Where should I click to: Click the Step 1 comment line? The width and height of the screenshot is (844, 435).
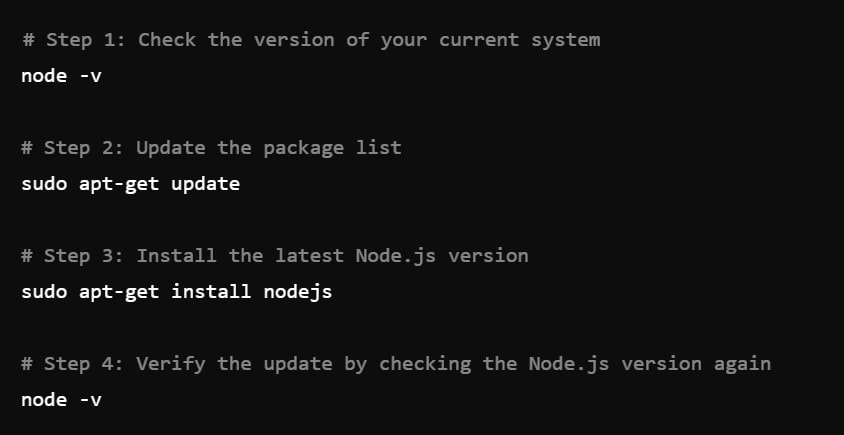coord(311,40)
